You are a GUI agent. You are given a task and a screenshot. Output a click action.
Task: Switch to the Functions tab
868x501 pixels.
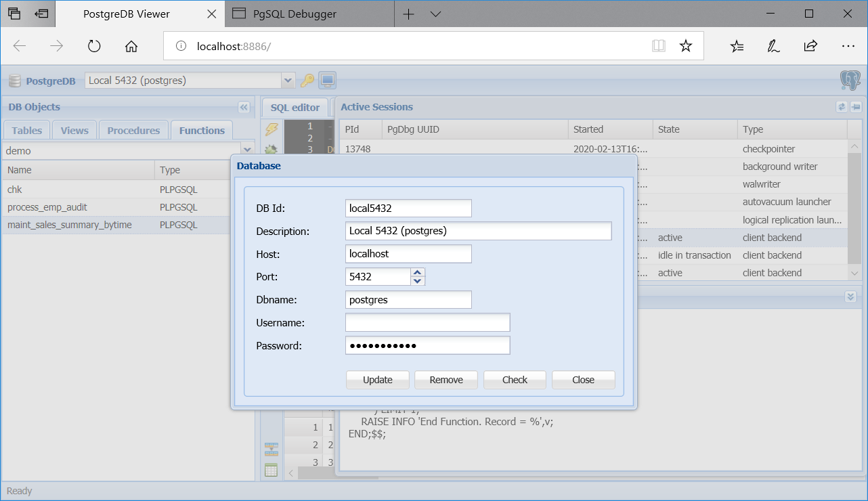pos(202,131)
